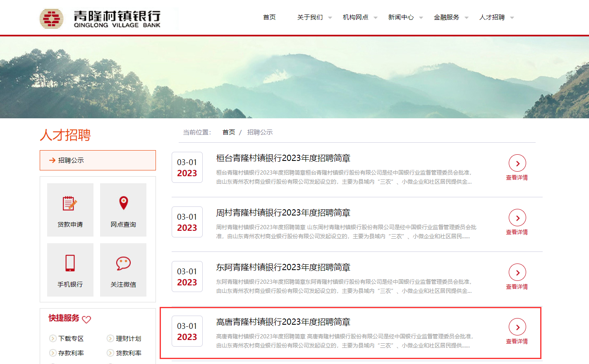Click the 桓台 recruitment summary paragraph
This screenshot has height=364, width=589.
[x=344, y=177]
